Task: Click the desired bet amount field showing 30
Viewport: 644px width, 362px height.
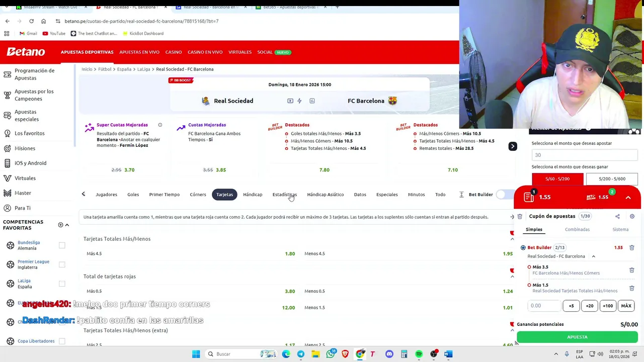Action: tap(585, 155)
